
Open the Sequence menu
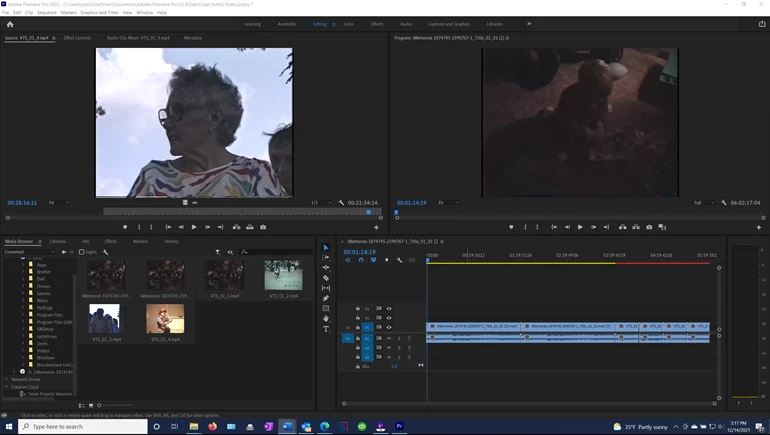click(x=46, y=13)
